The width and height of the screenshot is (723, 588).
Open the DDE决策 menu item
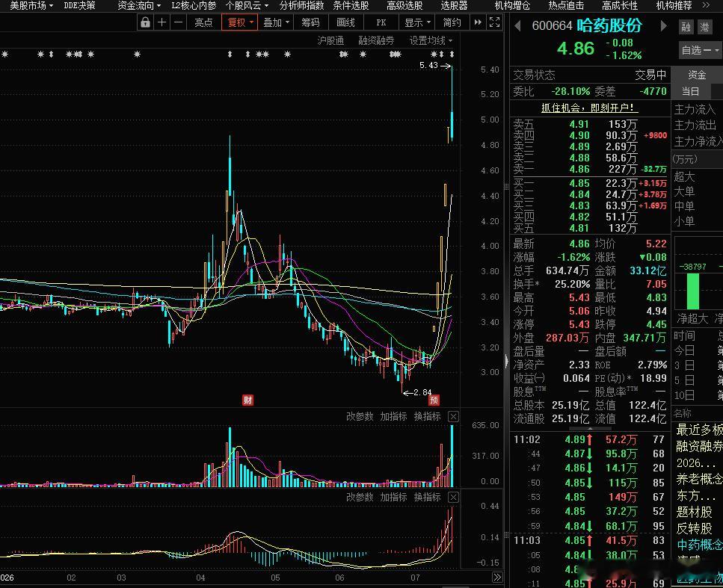79,5
